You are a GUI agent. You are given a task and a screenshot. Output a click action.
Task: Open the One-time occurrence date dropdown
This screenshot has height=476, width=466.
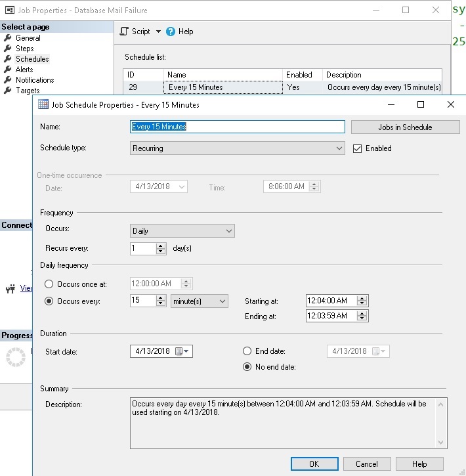[x=182, y=186]
